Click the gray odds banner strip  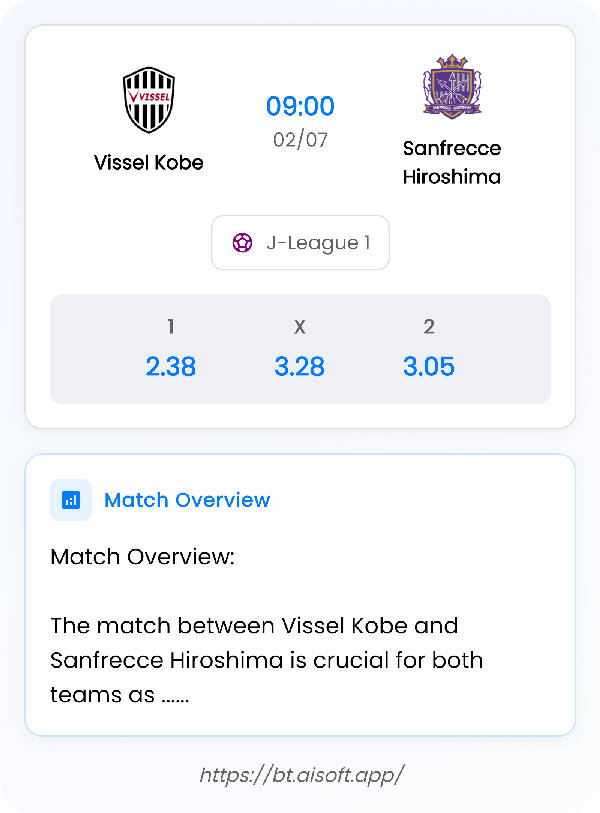click(x=300, y=348)
